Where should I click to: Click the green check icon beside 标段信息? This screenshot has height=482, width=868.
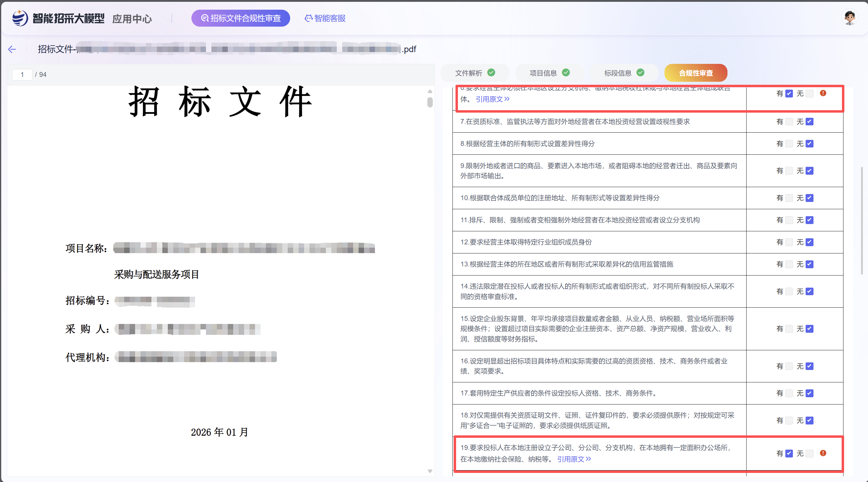pyautogui.click(x=640, y=73)
